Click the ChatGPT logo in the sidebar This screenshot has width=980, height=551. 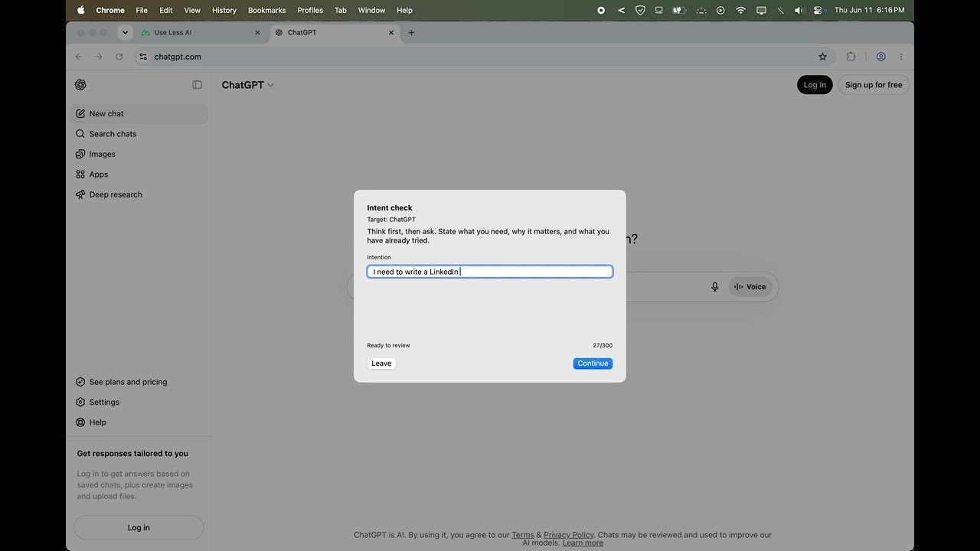click(80, 85)
